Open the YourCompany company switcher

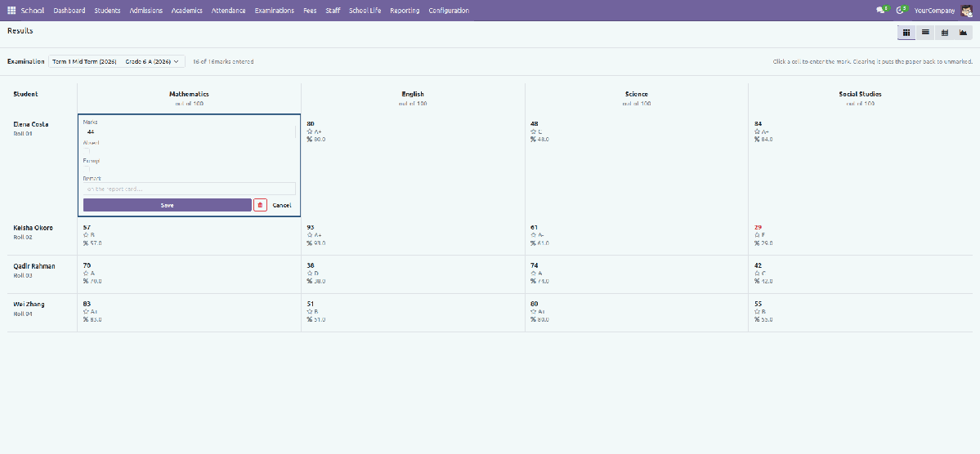tap(934, 11)
